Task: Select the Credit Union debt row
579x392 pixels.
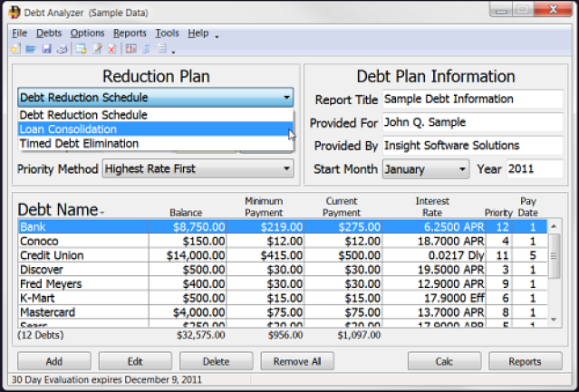Action: (283, 255)
